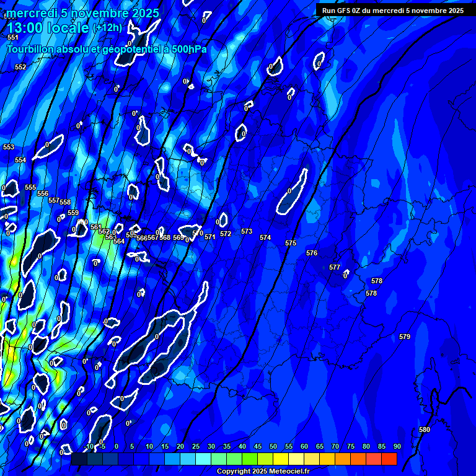Click the "574" geopotential contour label
The width and height of the screenshot is (476, 476).
coord(265,237)
